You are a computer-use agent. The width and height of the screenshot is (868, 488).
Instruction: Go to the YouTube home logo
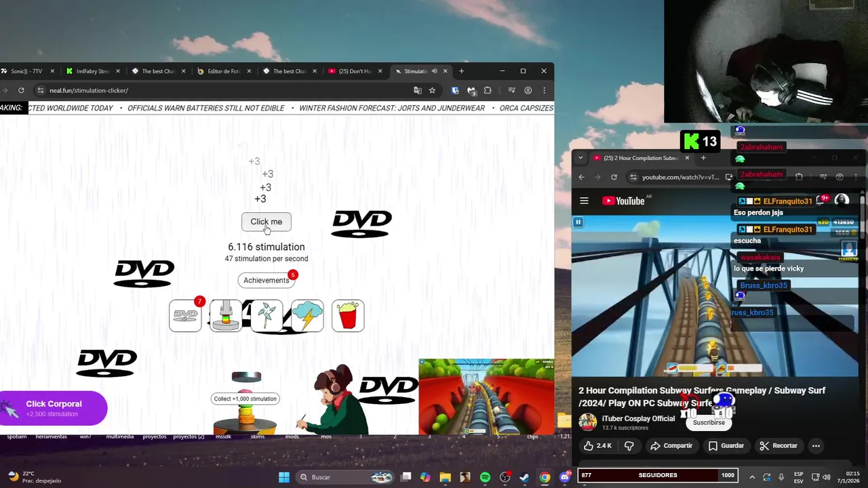click(x=623, y=201)
